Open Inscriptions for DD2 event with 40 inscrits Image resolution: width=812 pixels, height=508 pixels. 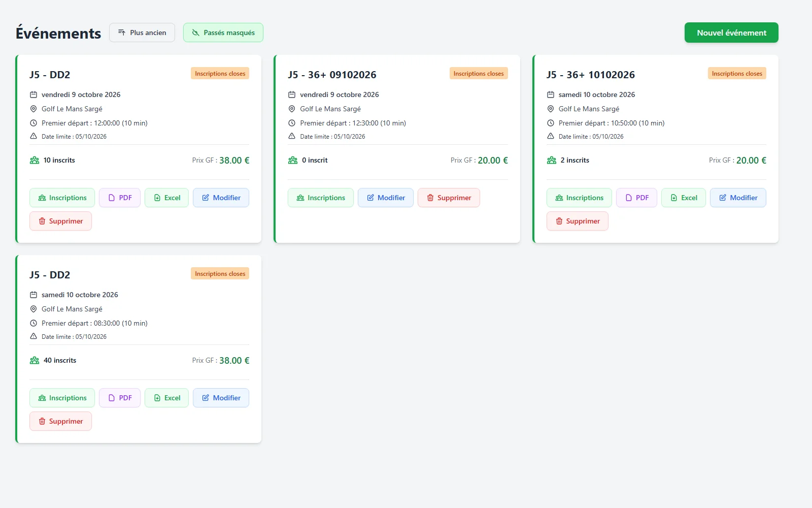click(x=62, y=398)
